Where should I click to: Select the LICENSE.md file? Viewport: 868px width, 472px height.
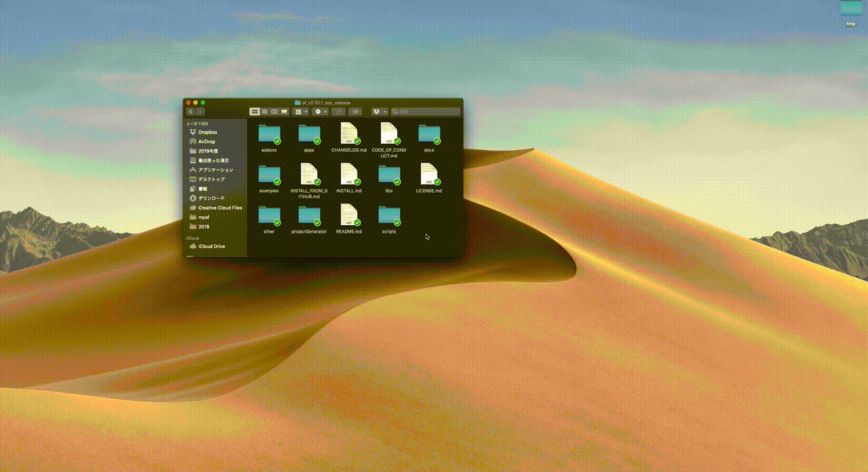429,174
